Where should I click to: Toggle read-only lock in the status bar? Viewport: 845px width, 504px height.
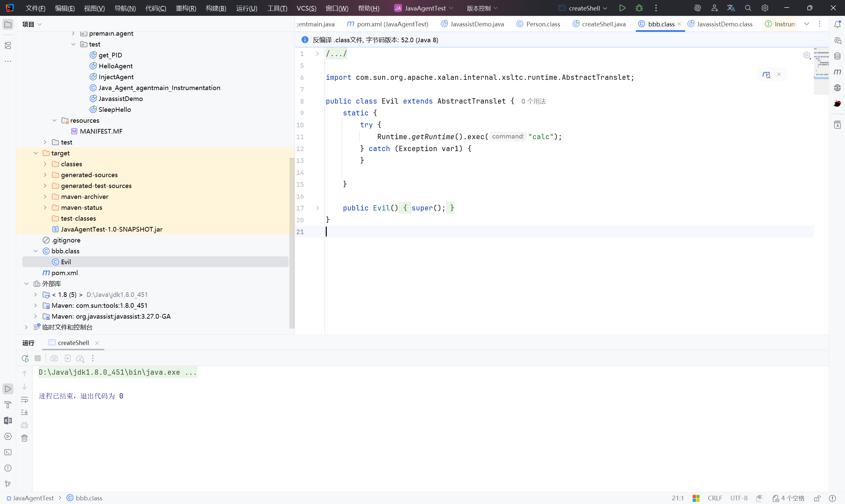[817, 498]
